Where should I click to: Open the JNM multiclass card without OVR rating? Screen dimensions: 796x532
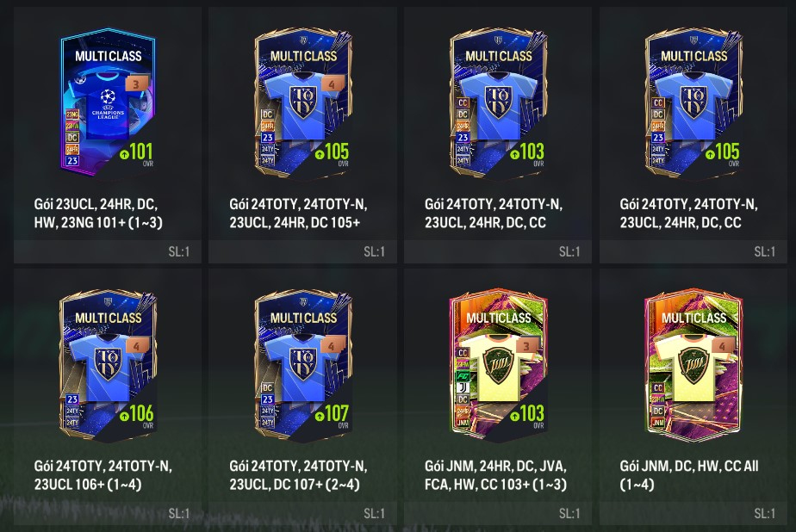pos(693,365)
